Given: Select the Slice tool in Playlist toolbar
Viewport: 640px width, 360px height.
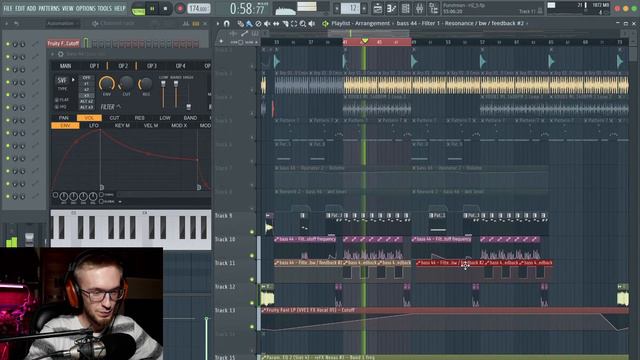Looking at the screenshot, I should (285, 24).
